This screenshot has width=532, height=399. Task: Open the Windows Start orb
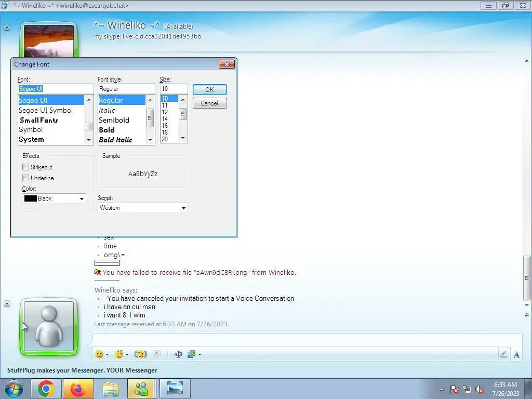click(14, 389)
